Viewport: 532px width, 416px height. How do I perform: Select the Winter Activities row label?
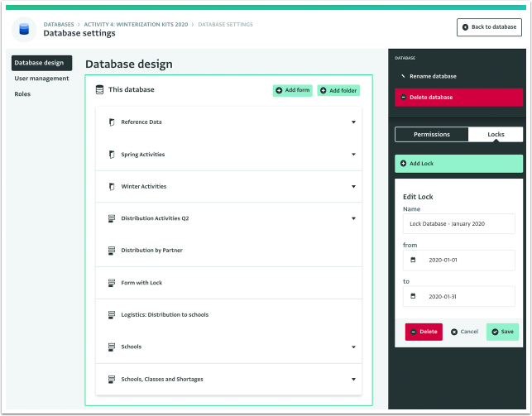point(144,186)
